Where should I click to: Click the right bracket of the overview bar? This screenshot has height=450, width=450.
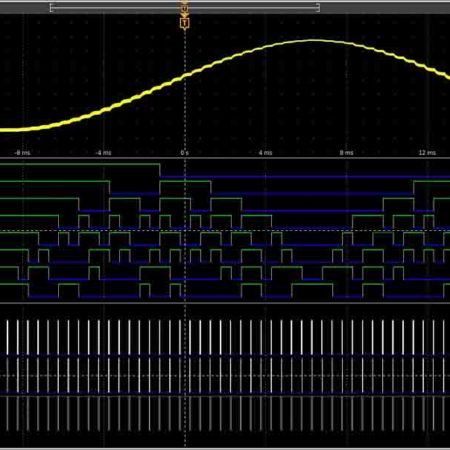point(318,7)
